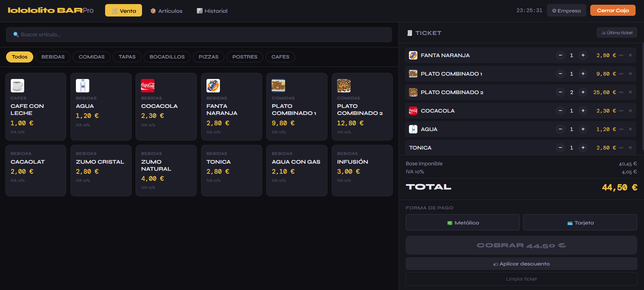Image resolution: width=644 pixels, height=290 pixels.
Task: Decrease Plato Combinado 1 ticket quantity
Action: (560, 74)
